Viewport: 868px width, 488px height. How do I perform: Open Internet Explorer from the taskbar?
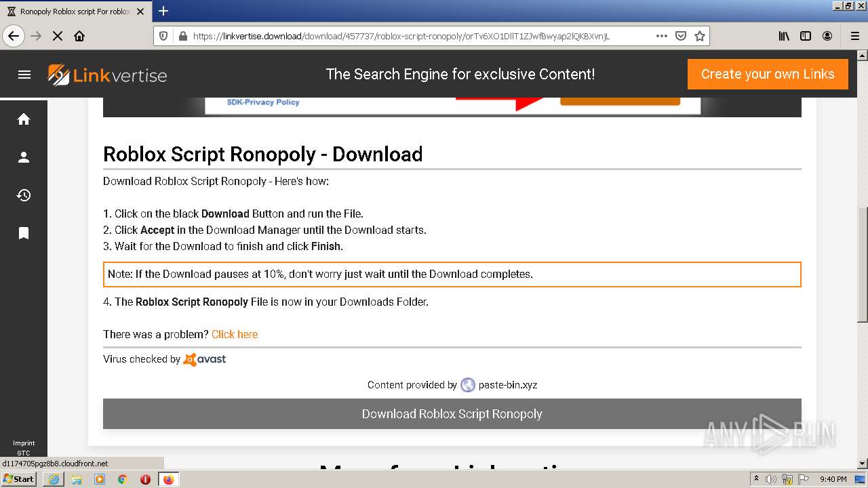[x=54, y=479]
